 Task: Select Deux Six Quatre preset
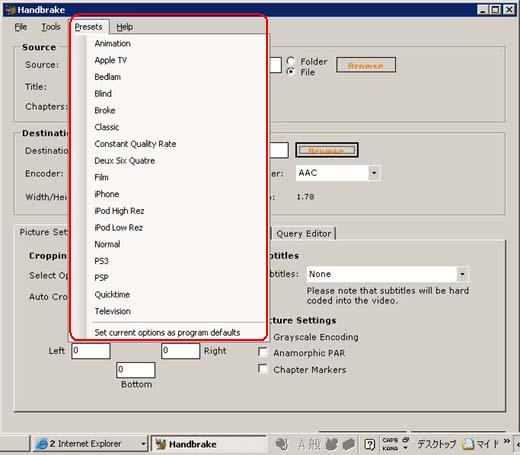click(x=125, y=160)
